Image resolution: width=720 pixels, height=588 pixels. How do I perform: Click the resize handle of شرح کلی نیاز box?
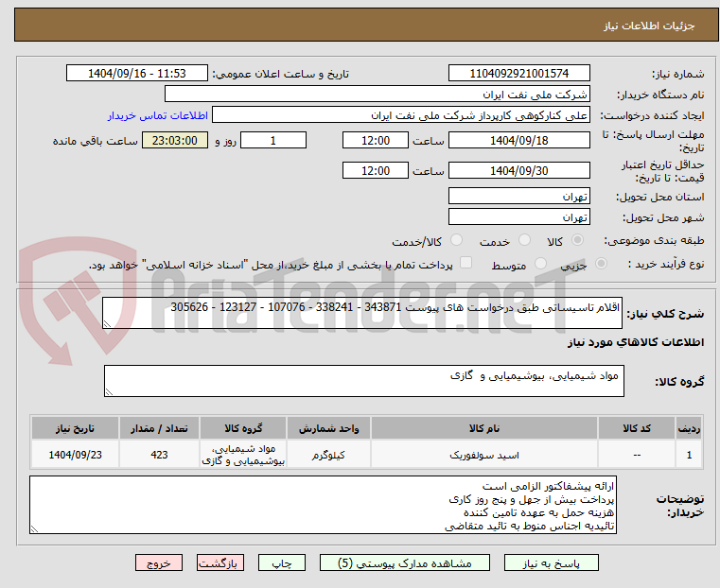tap(107, 324)
